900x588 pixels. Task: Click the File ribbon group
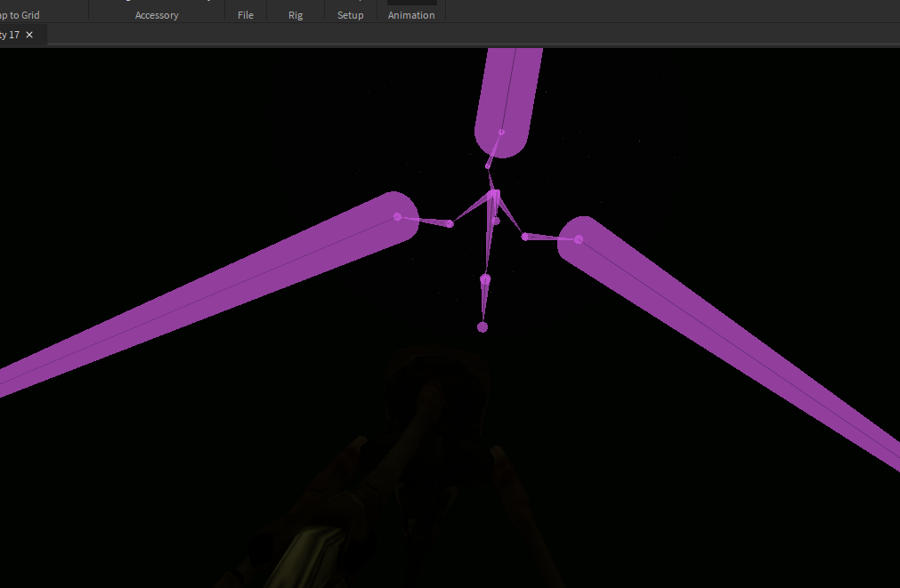pos(245,14)
